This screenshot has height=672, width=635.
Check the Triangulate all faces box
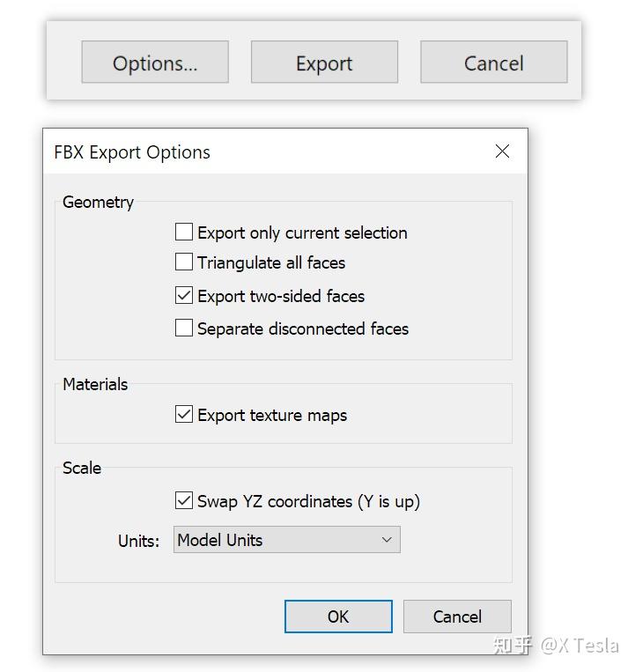coord(184,262)
